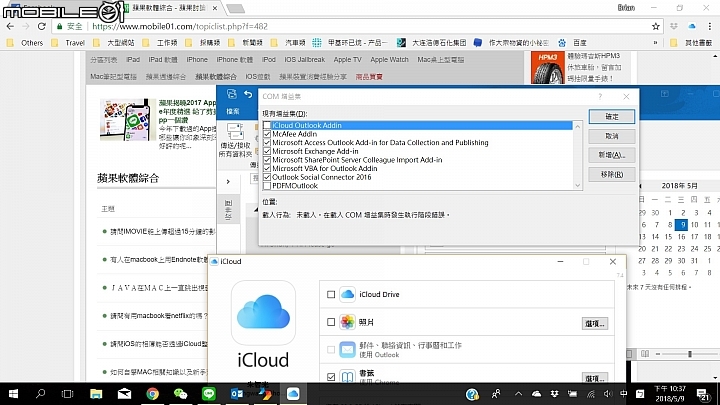Select highlighted day 9 in calendar

click(681, 225)
